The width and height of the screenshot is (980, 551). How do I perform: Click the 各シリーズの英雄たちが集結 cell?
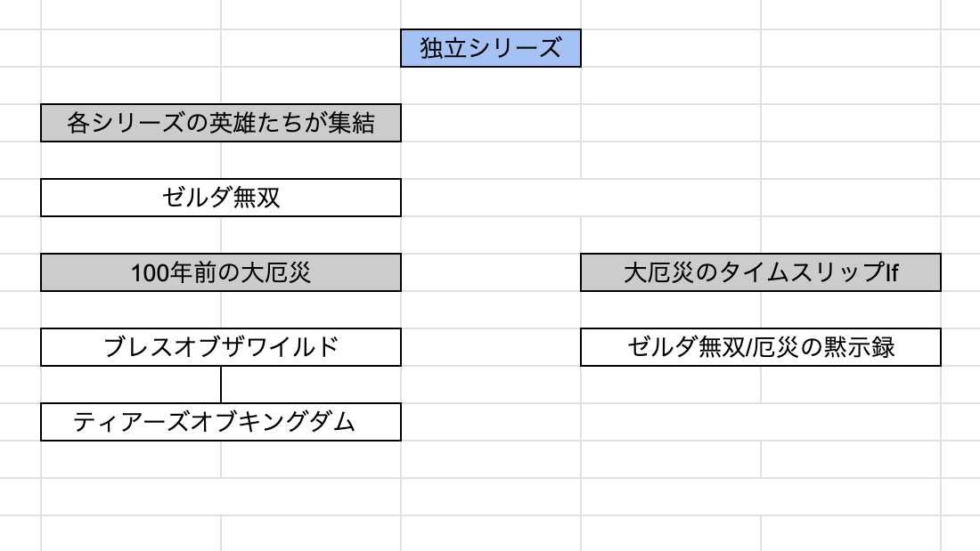221,123
